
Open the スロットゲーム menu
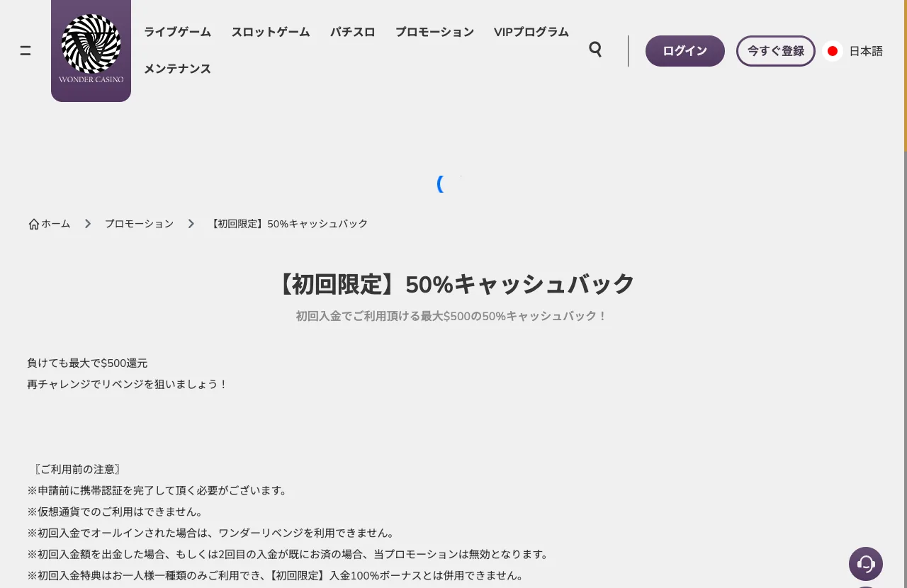(271, 32)
